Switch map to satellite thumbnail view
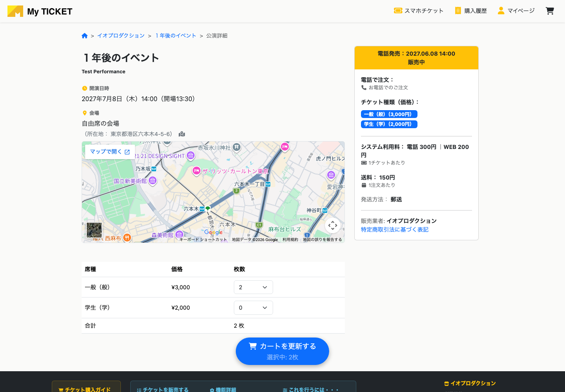This screenshot has width=565, height=392. 94,230
